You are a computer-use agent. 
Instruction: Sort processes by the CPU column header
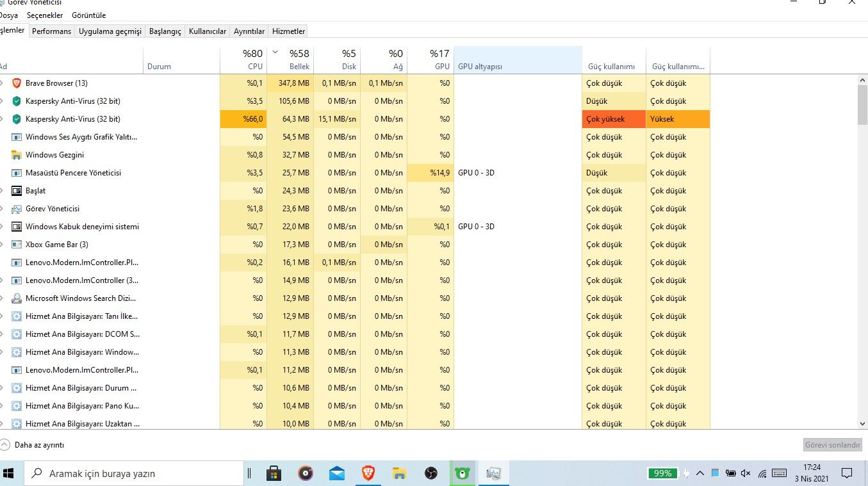(x=243, y=60)
